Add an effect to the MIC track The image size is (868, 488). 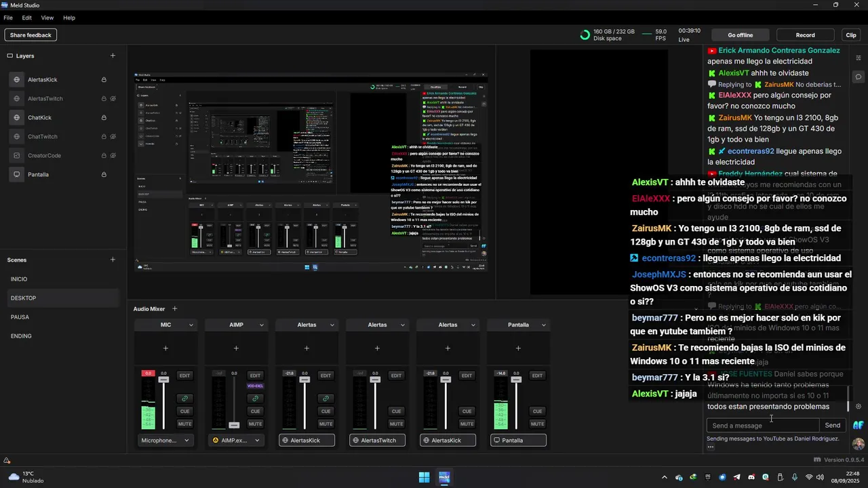165,348
